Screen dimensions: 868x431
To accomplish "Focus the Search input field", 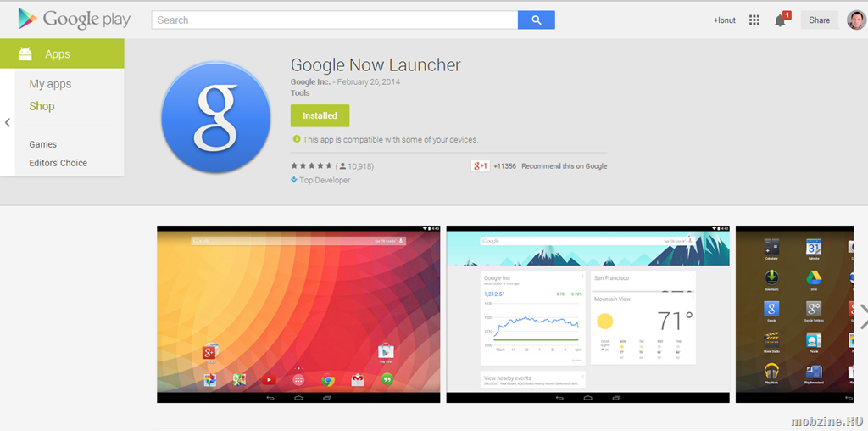I will tap(335, 20).
